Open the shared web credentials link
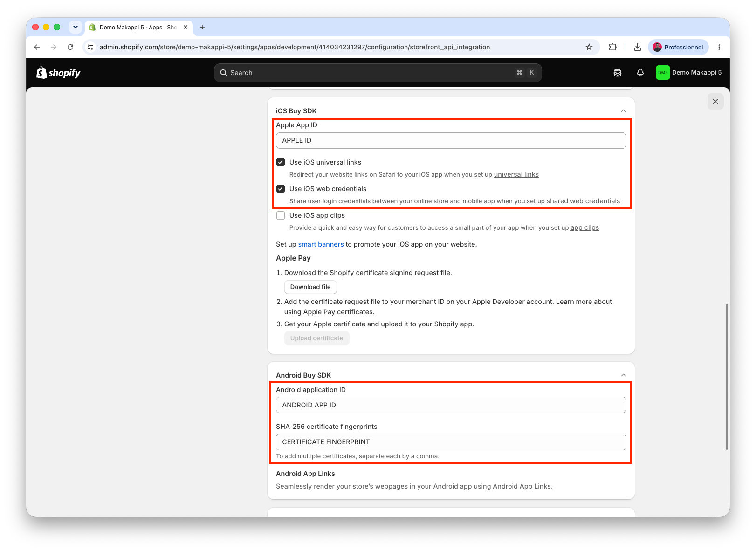Viewport: 756px width, 551px height. pyautogui.click(x=583, y=201)
